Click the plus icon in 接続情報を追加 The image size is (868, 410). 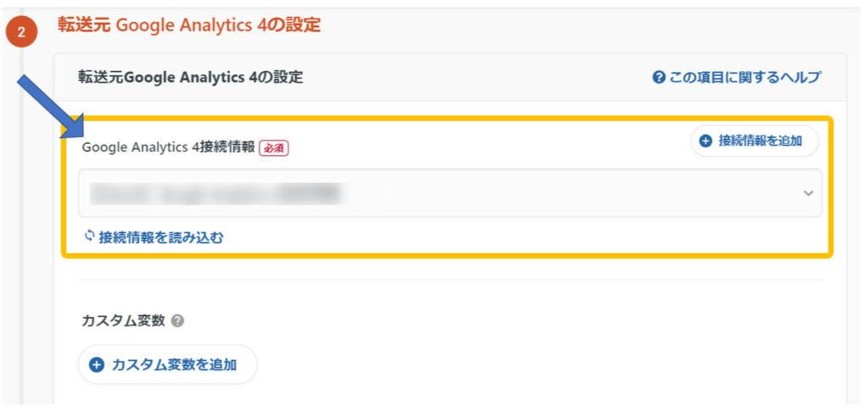point(706,141)
